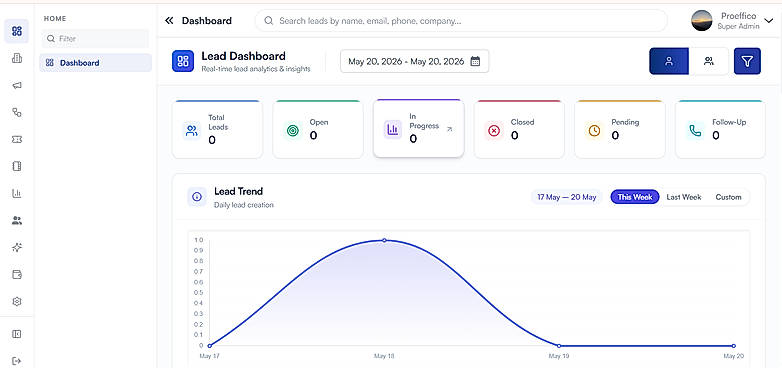
Task: Click the Closed card label
Action: coord(522,122)
